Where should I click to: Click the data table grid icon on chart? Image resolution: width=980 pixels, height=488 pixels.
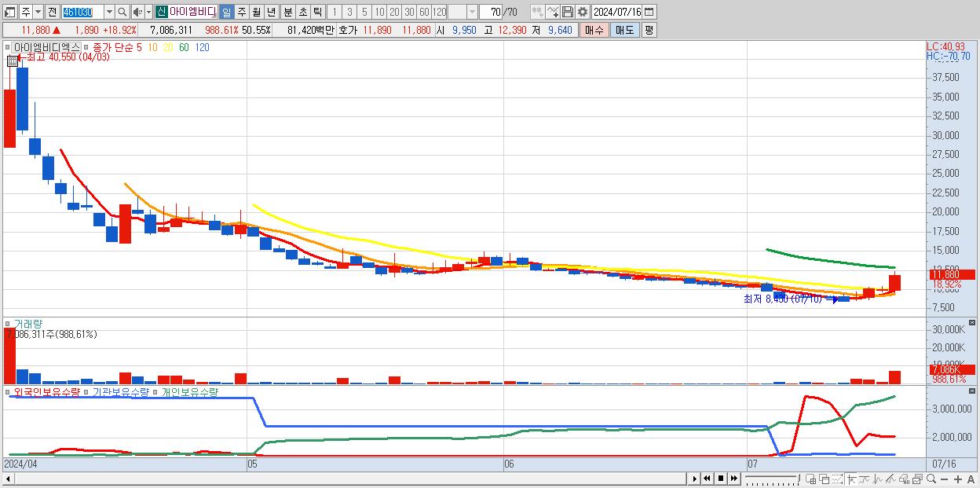(12, 61)
